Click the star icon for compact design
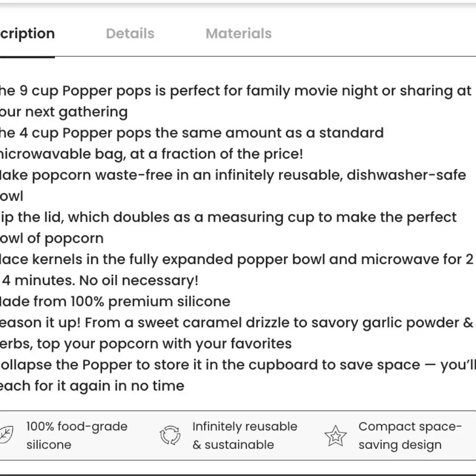Screen dimensions: 476x476 click(336, 436)
